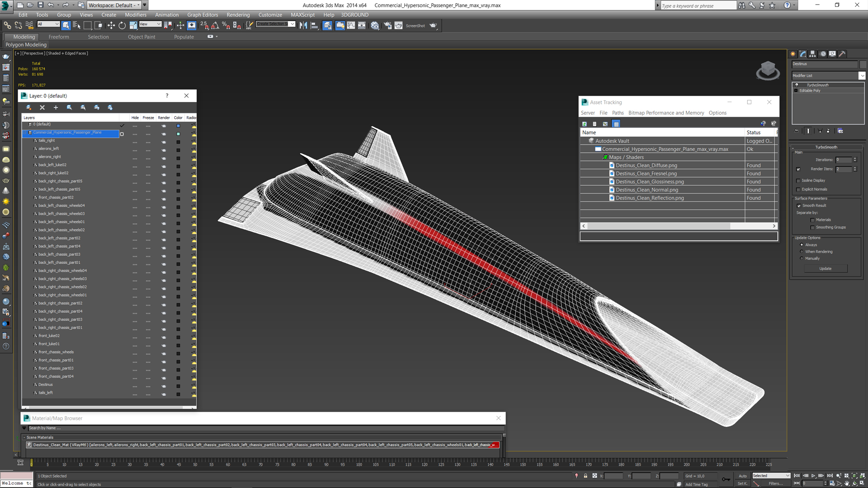
Task: Select Manually update radio option
Action: point(802,258)
